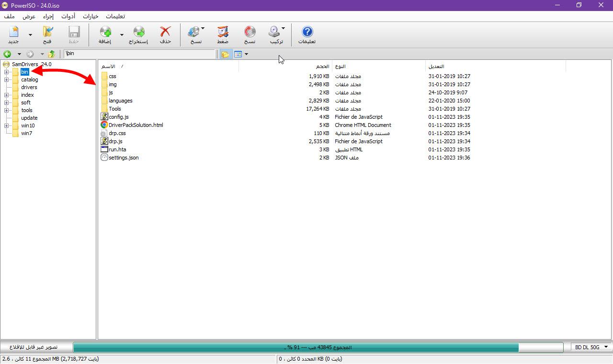
Task: Select the run.hta file
Action: (x=117, y=149)
